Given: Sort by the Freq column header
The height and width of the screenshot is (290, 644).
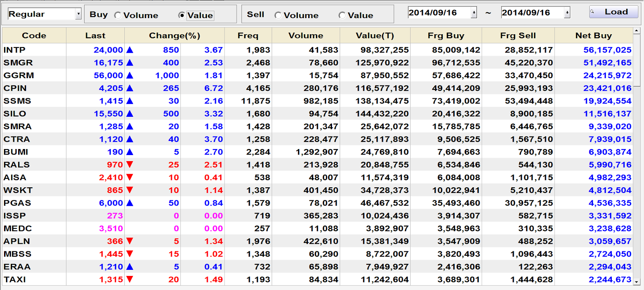Looking at the screenshot, I should (248, 35).
